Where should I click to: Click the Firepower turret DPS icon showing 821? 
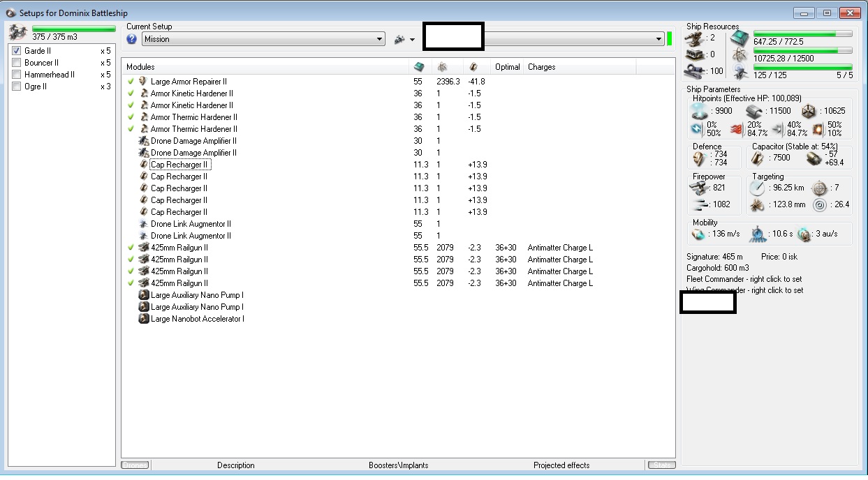(x=700, y=188)
